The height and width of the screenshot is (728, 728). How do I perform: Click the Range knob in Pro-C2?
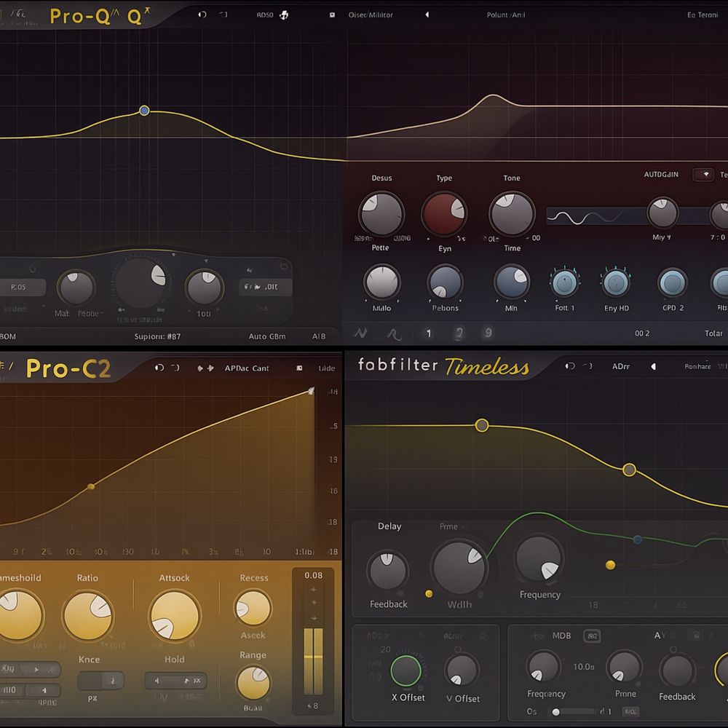pos(253,683)
